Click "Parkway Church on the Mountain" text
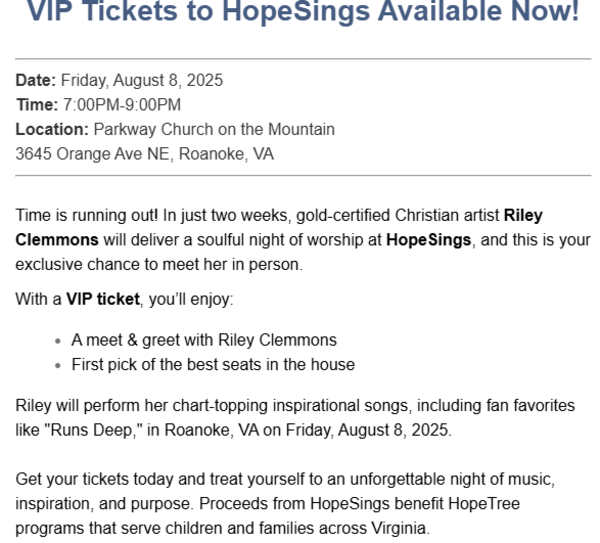The image size is (600, 543). tap(214, 129)
